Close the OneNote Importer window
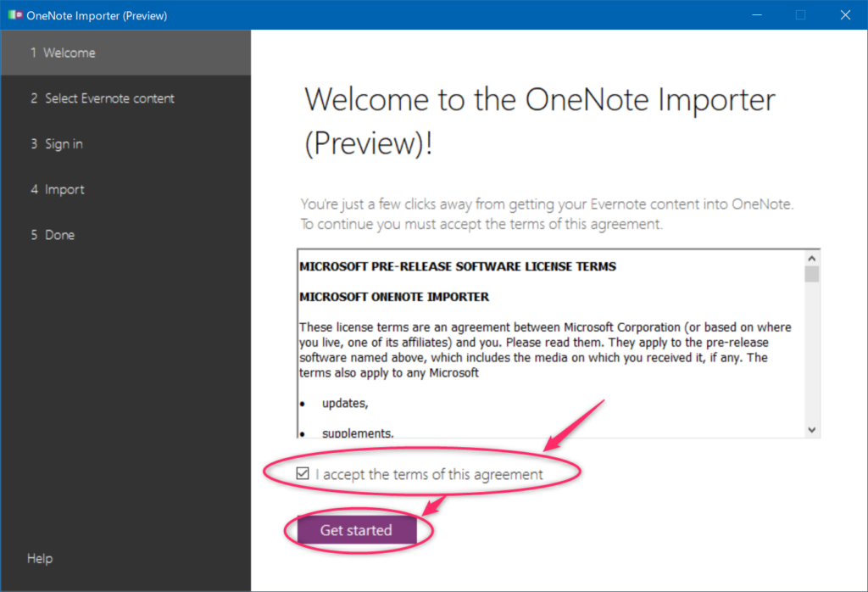The image size is (868, 592). (845, 15)
